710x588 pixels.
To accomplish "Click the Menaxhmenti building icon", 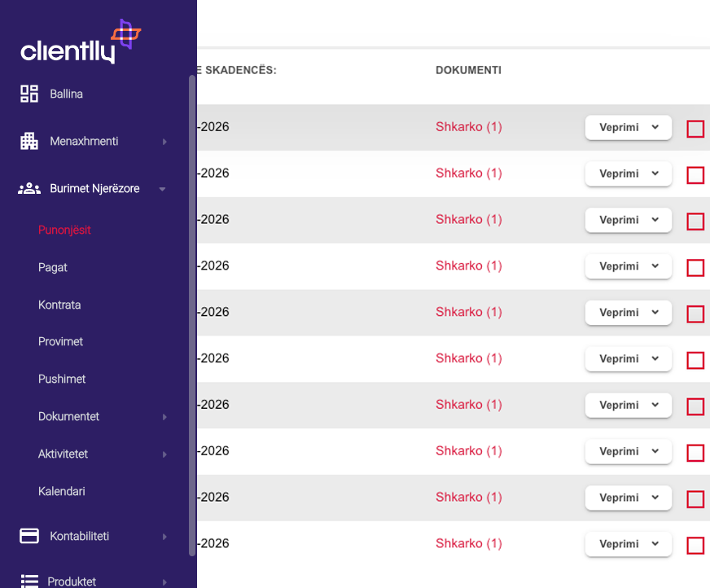I will click(x=29, y=141).
